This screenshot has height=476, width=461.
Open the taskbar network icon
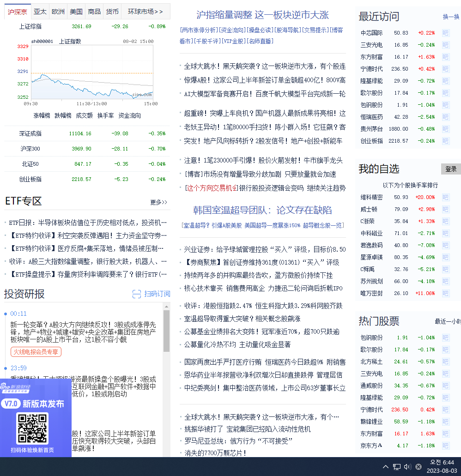397,467
